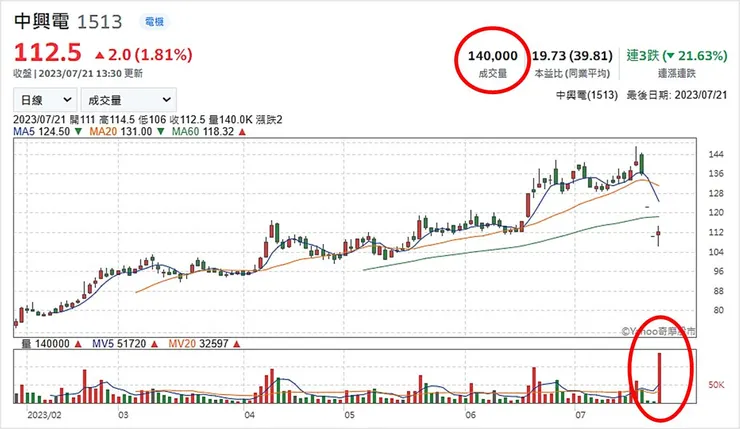740x429 pixels.
Task: Click the MV5 51720 legend entry
Action: click(119, 344)
